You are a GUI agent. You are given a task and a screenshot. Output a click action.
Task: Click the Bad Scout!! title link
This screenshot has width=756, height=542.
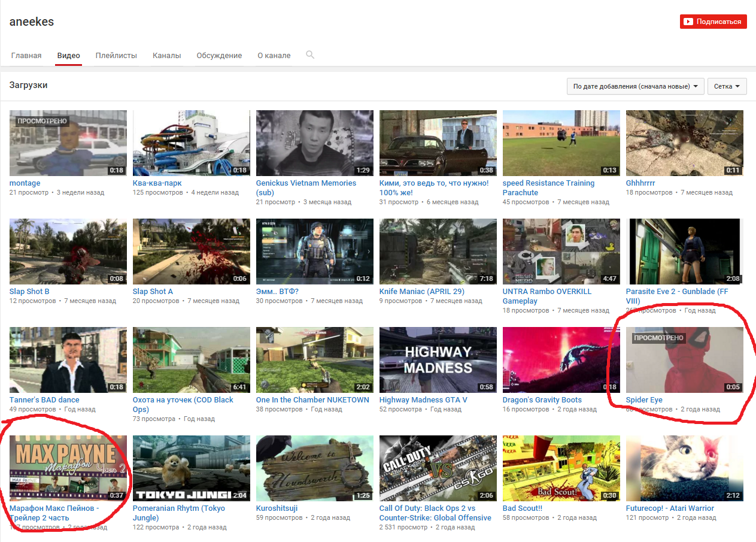[523, 508]
